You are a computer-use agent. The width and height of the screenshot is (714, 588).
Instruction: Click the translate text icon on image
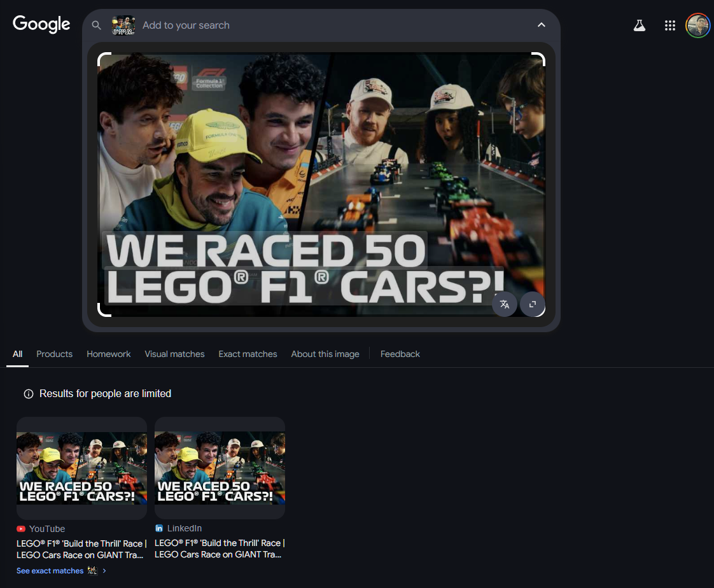tap(505, 304)
